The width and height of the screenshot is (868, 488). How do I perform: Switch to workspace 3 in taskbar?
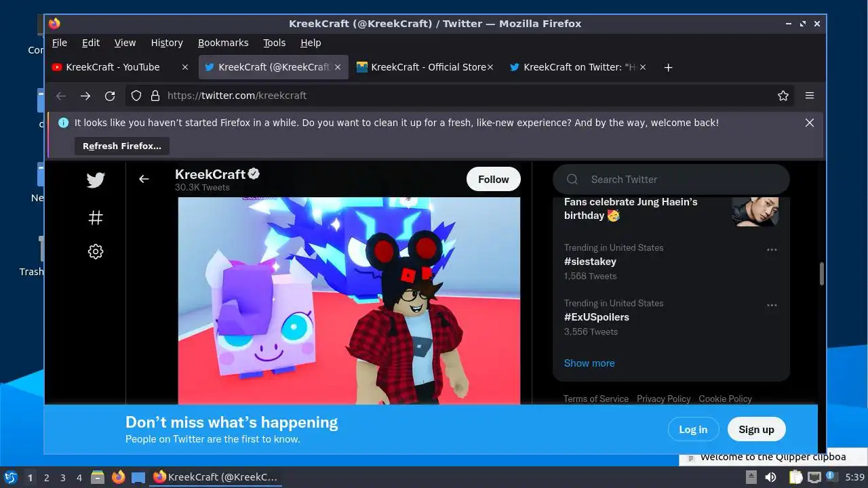point(63,477)
